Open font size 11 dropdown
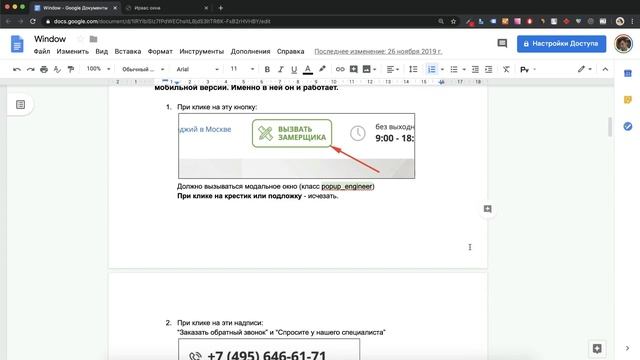 click(242, 69)
